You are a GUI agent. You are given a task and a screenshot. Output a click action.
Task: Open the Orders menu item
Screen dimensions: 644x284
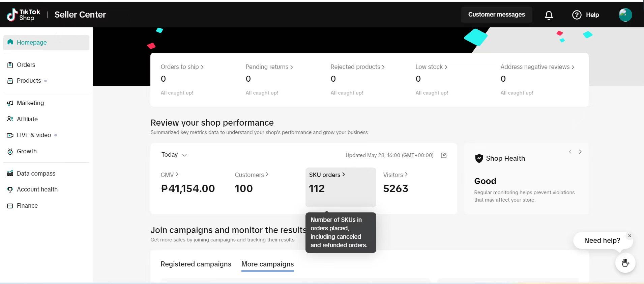tap(46, 65)
